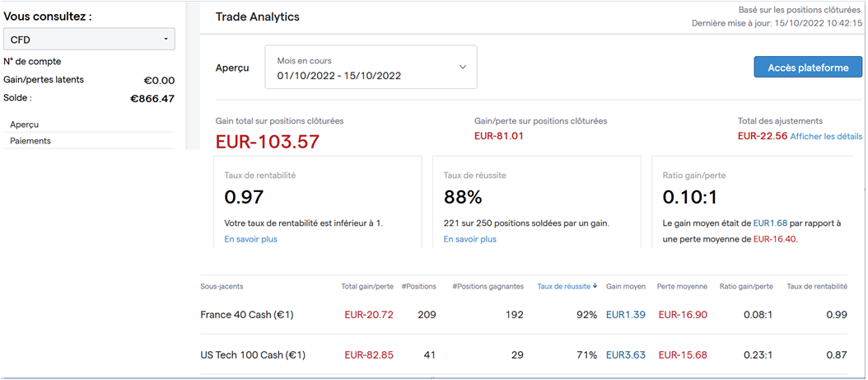868x380 pixels.
Task: Click the chevron arrow in date range box
Action: pos(462,67)
